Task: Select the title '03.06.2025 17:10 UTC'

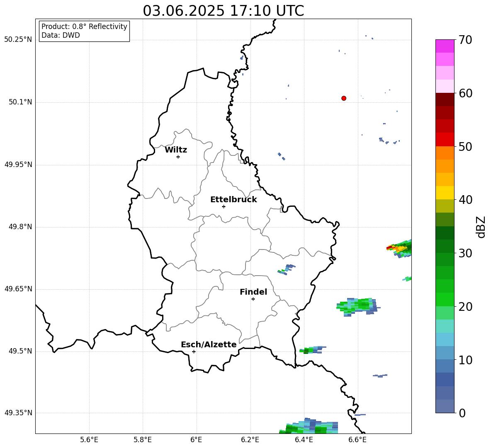Action: [223, 11]
